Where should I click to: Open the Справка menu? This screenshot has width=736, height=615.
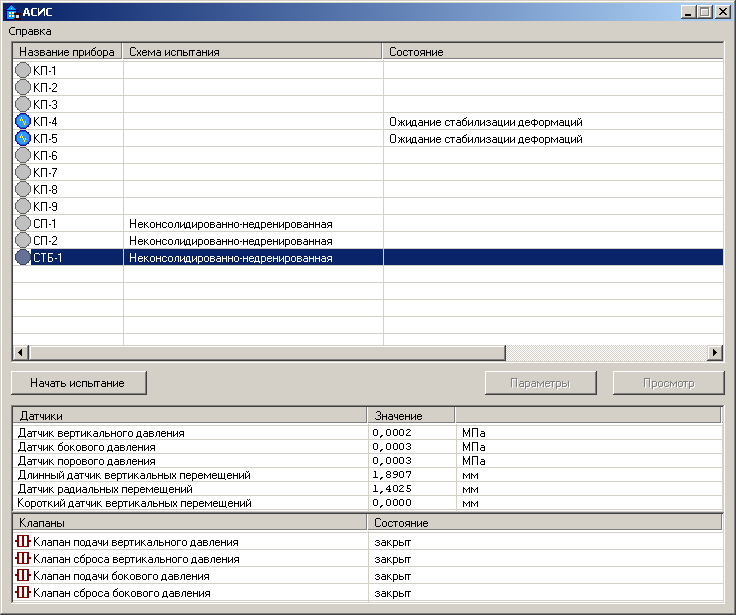coord(30,31)
